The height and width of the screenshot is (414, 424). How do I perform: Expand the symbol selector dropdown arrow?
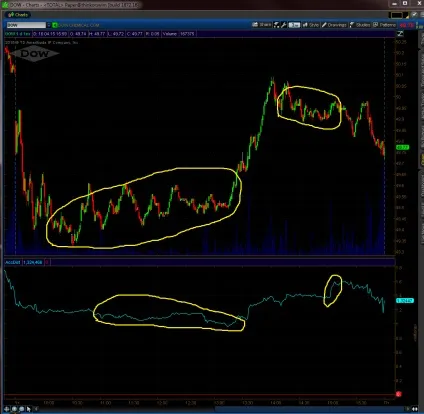pyautogui.click(x=49, y=25)
